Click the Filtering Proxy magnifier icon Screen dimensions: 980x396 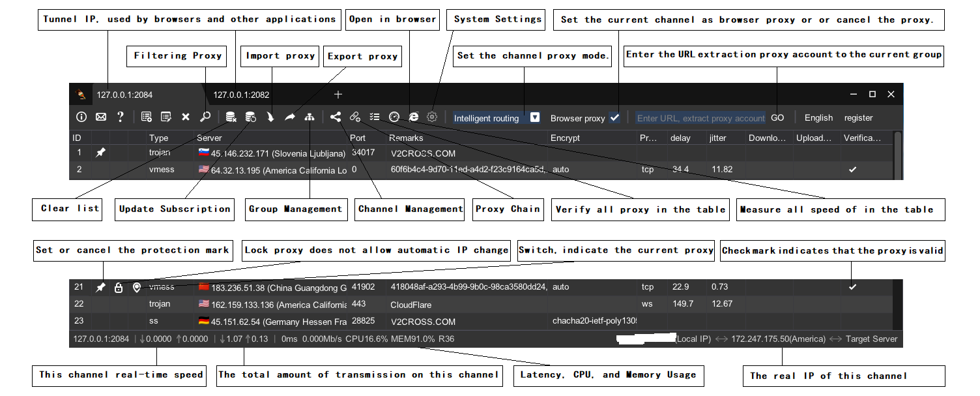click(205, 117)
